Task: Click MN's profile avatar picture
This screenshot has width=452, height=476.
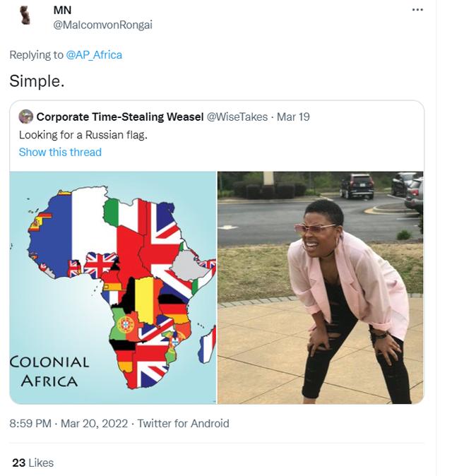Action: coord(26,16)
